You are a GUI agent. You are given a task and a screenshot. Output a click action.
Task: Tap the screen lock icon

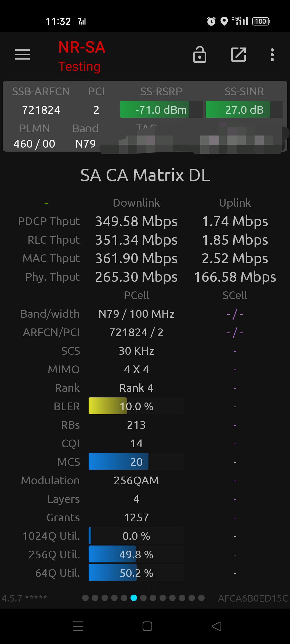coord(200,55)
